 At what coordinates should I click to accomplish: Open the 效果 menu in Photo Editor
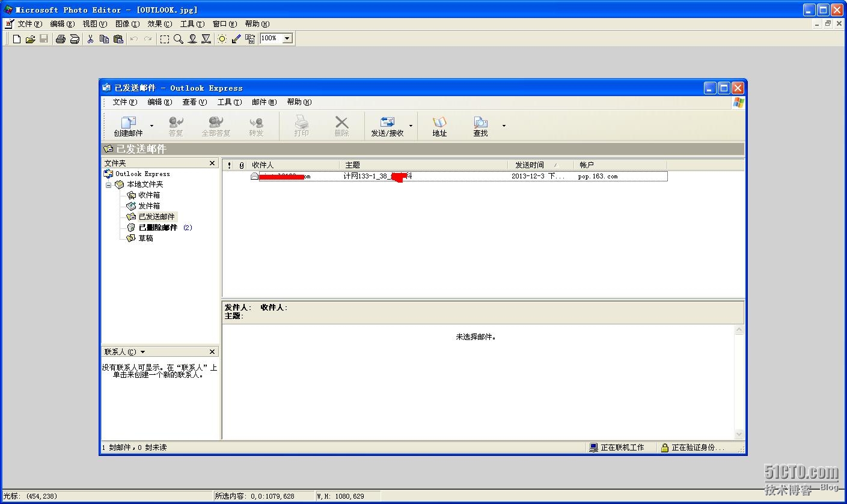point(159,24)
